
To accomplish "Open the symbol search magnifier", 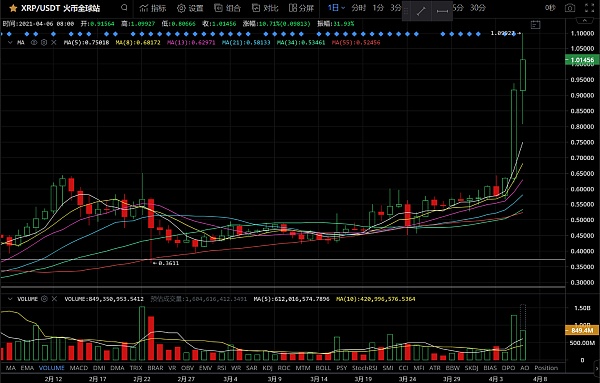I will [x=124, y=8].
